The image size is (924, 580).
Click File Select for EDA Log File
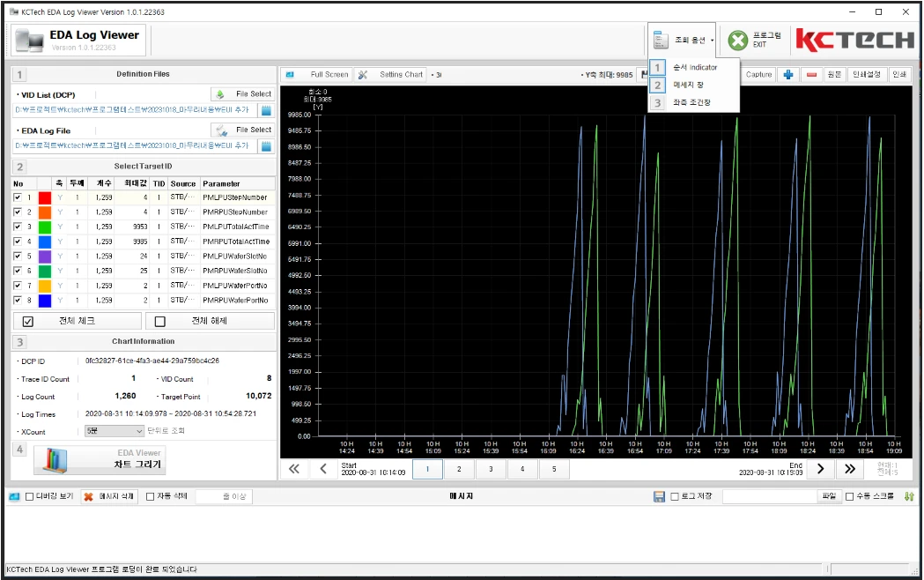point(243,130)
